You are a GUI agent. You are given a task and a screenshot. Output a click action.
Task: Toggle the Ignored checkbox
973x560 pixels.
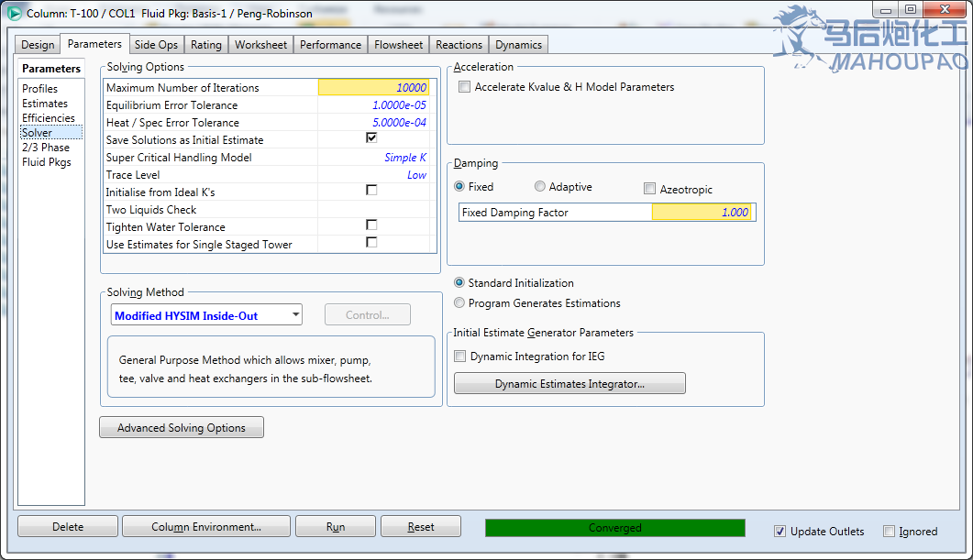(x=889, y=532)
